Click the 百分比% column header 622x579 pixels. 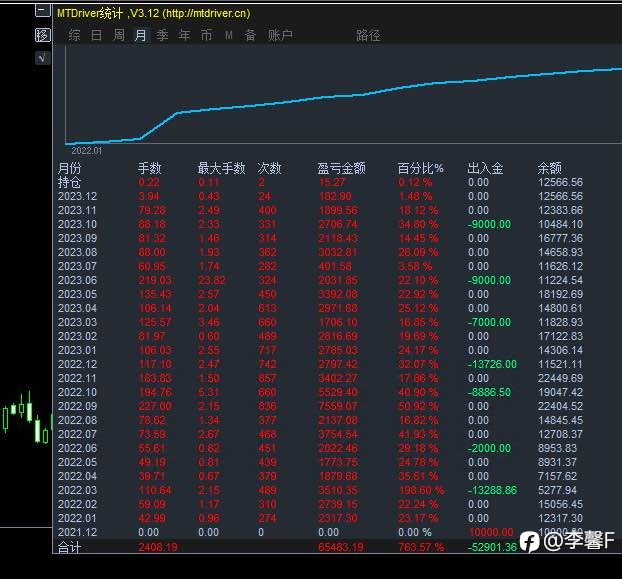pyautogui.click(x=420, y=168)
